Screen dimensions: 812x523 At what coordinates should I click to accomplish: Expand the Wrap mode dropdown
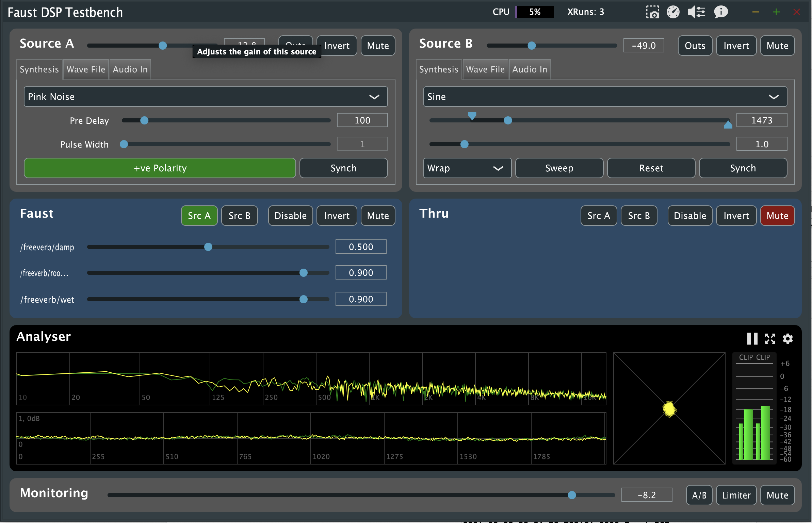[x=467, y=168]
